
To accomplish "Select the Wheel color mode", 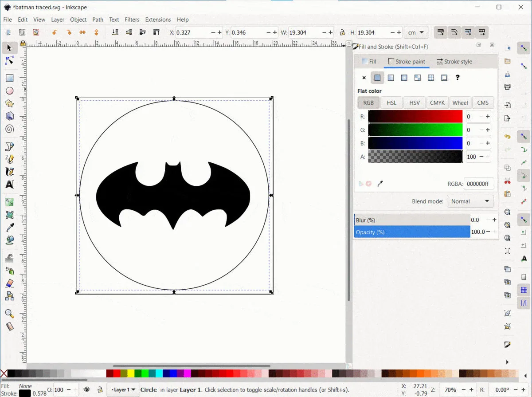I will point(460,102).
